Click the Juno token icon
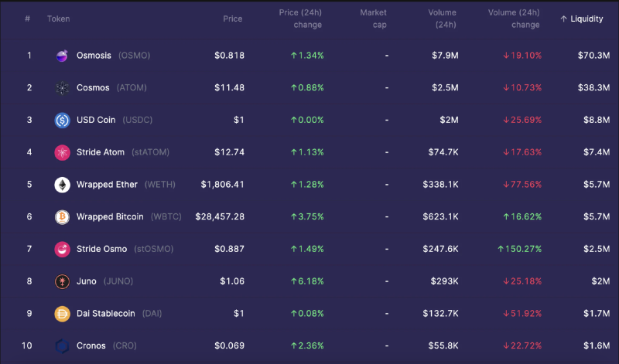The width and height of the screenshot is (619, 364). coord(62,281)
